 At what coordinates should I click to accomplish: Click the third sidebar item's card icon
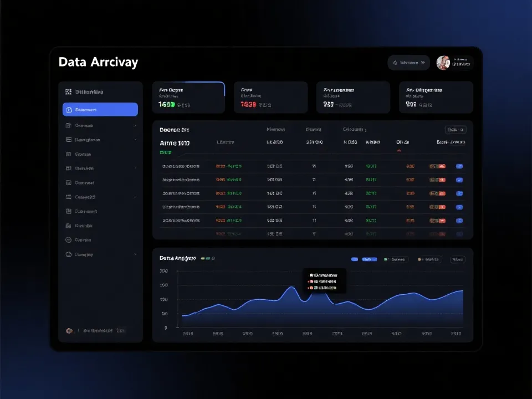pyautogui.click(x=69, y=140)
